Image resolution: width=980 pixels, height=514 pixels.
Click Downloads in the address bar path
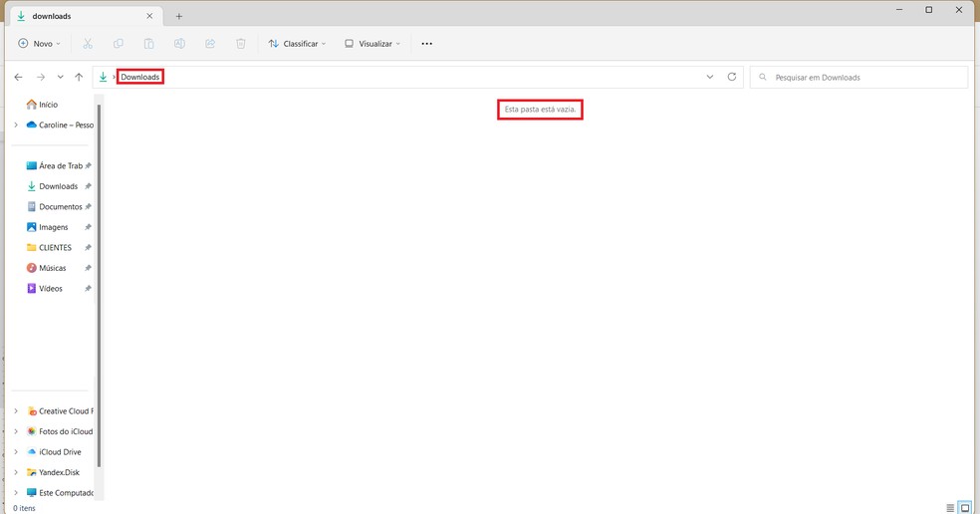(140, 77)
